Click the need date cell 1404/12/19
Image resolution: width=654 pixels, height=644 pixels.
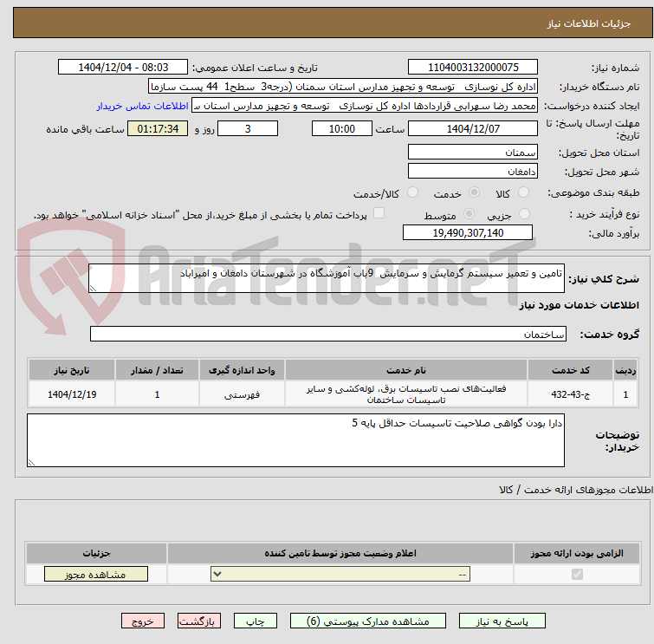[x=72, y=394]
